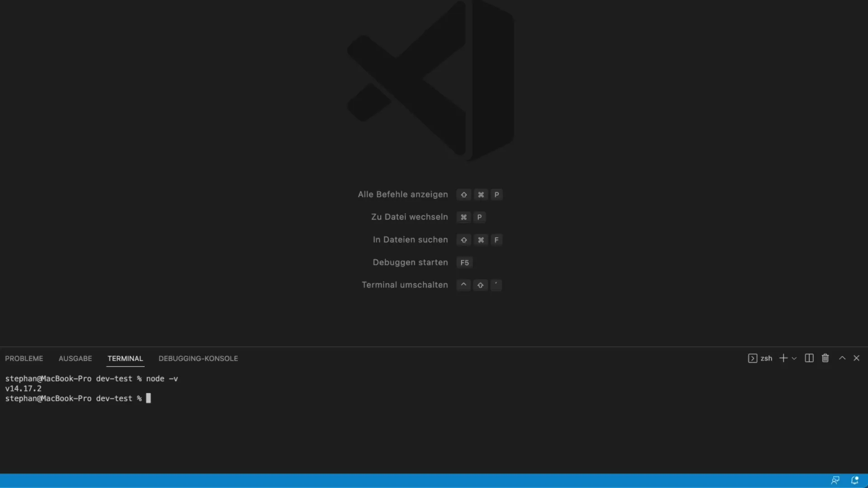868x488 pixels.
Task: Click 'Zu Datei wechseln' hint text
Action: pyautogui.click(x=410, y=217)
